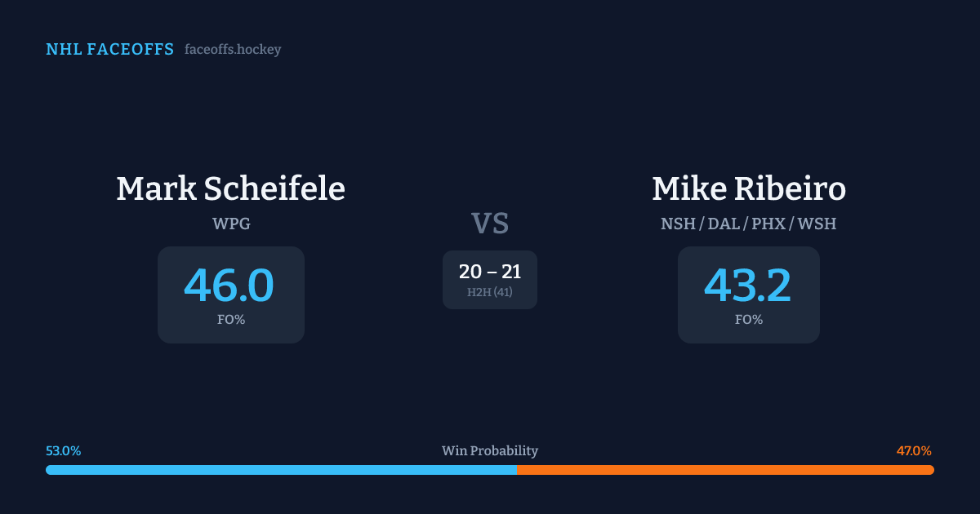Image resolution: width=980 pixels, height=514 pixels.
Task: Click the FO% label beneath 43.2
Action: pos(749,320)
